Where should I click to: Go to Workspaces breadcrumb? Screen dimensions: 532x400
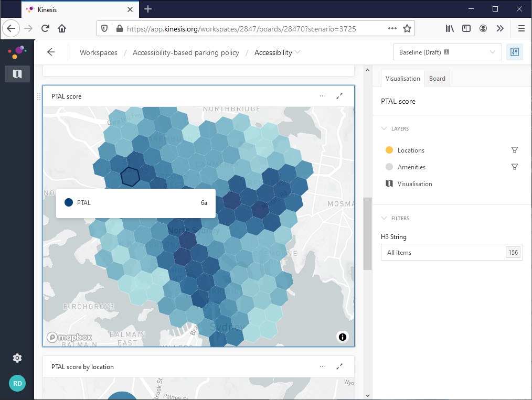[x=99, y=52]
